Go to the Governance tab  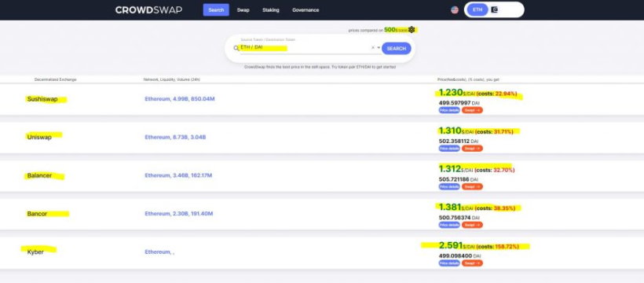click(306, 10)
